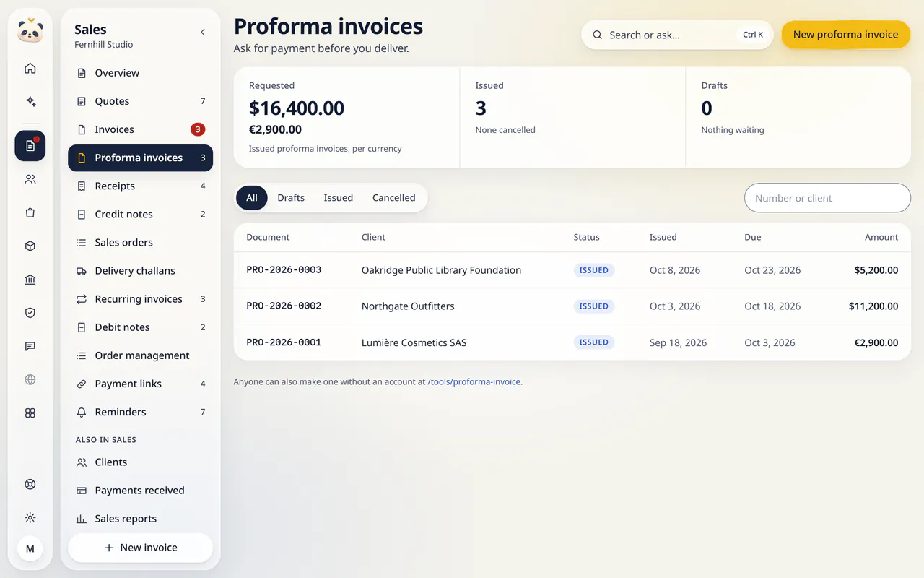Open Recurring invoices in the sidebar

point(140,299)
